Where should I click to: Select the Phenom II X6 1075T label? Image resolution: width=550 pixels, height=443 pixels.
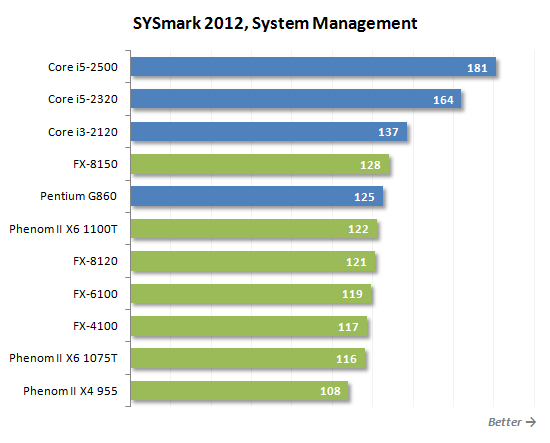tap(63, 358)
